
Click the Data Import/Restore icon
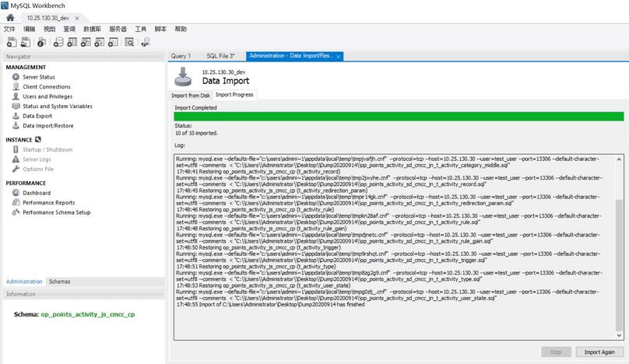(x=16, y=125)
